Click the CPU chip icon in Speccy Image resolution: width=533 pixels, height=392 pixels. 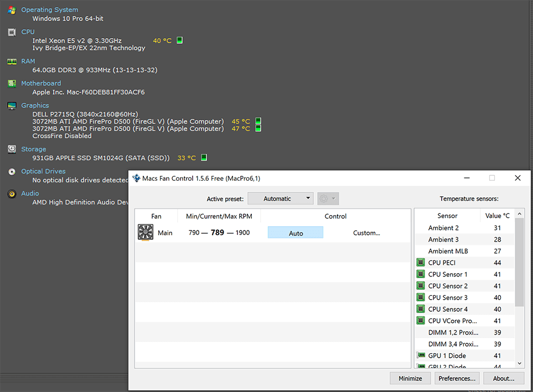(x=12, y=32)
